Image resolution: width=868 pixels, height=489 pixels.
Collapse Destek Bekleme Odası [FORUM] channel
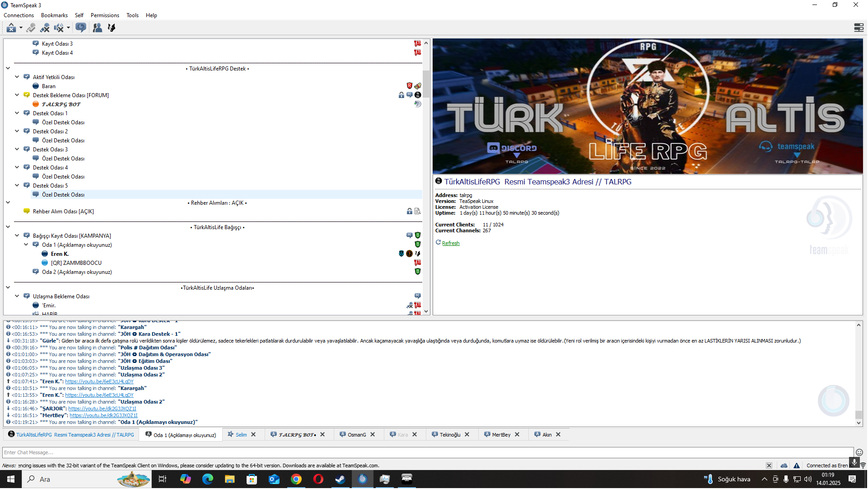[x=17, y=95]
